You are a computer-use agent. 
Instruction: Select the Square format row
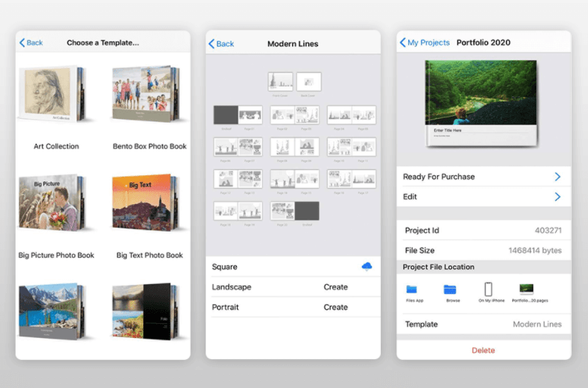click(x=293, y=267)
